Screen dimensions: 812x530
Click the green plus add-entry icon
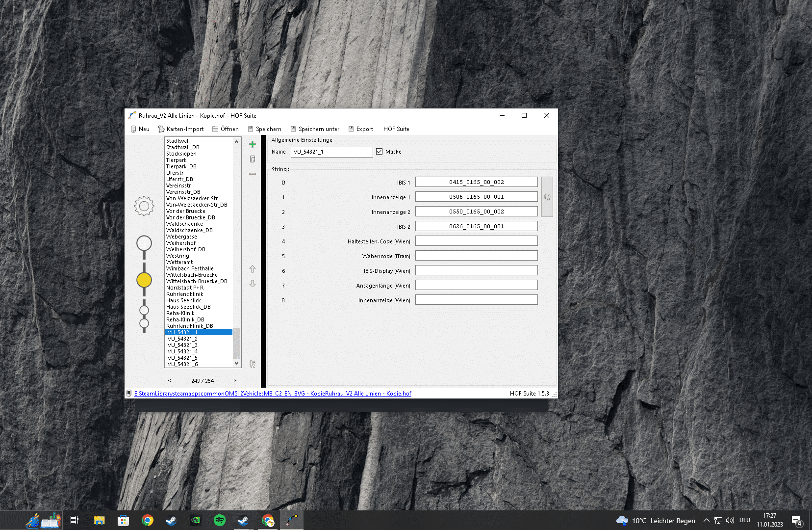click(253, 144)
